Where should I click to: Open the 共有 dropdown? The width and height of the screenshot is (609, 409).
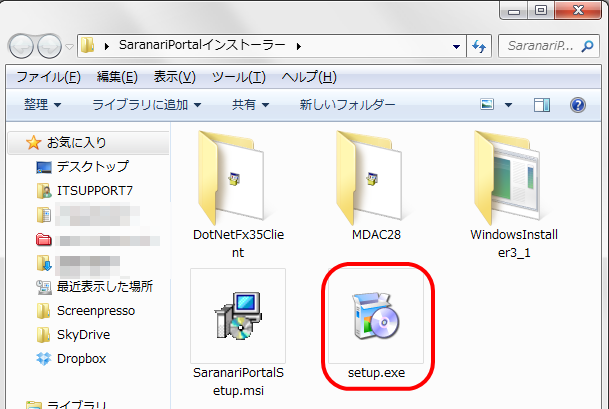251,104
